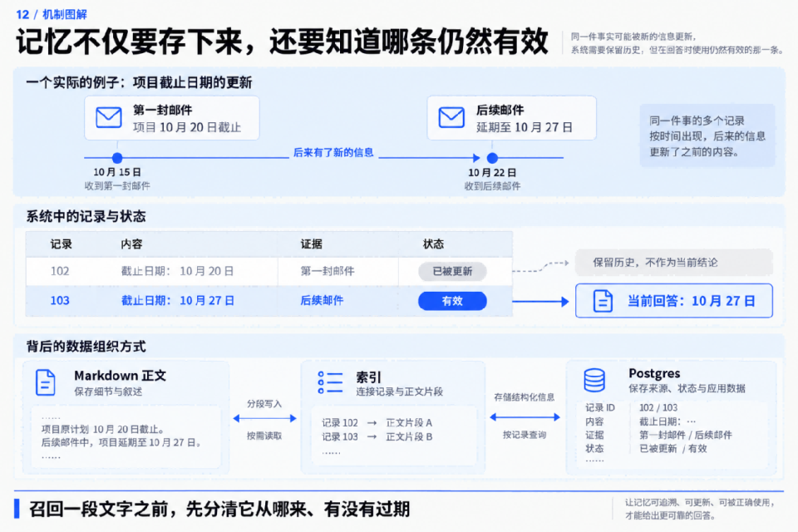
Task: Click the section title 系统中的记录与状态
Action: pyautogui.click(x=86, y=217)
